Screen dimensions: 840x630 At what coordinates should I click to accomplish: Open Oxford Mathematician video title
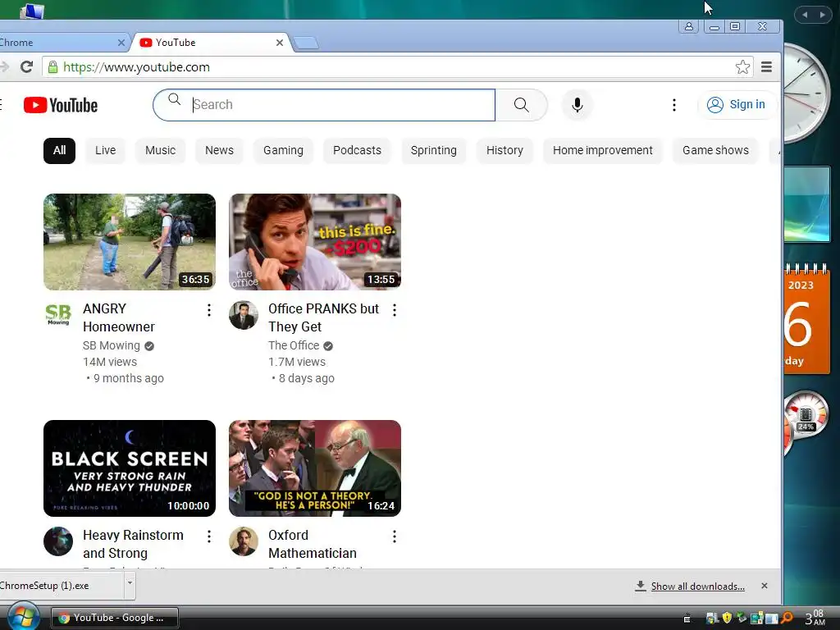(313, 544)
